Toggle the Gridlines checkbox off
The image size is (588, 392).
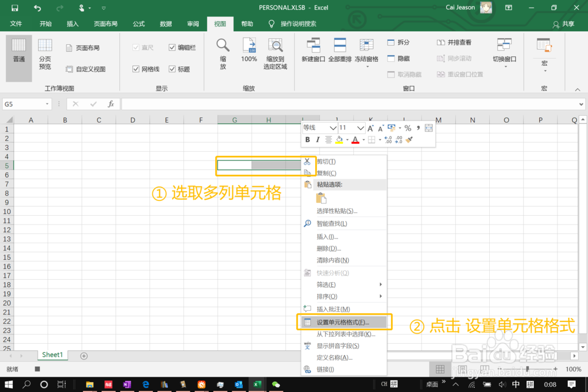pos(136,69)
